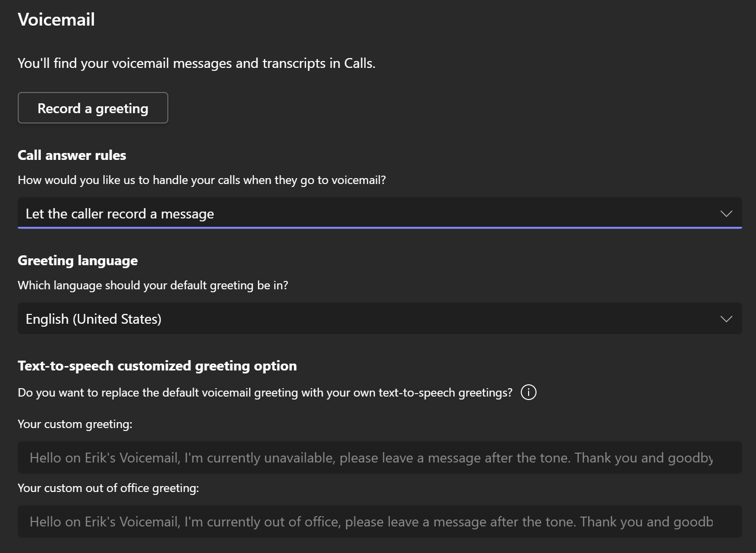This screenshot has width=756, height=553.
Task: Click the Text-to-speech customized greeting option heading
Action: pos(157,366)
